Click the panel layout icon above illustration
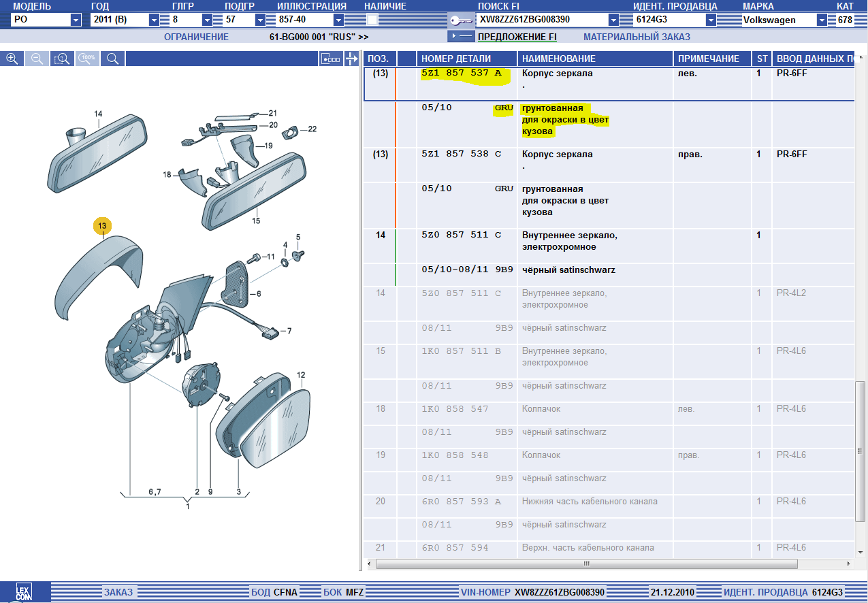The image size is (868, 603). [x=331, y=59]
